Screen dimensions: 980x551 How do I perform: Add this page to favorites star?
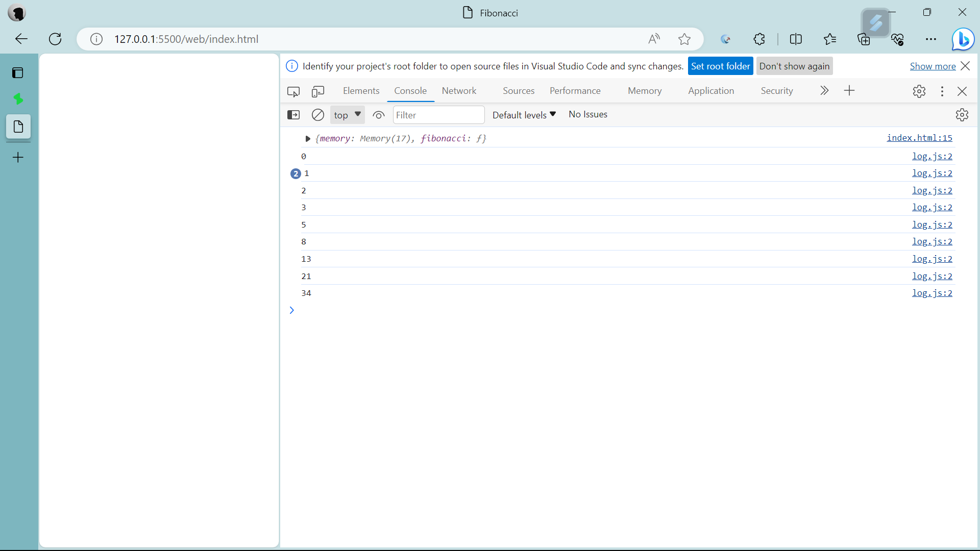684,39
